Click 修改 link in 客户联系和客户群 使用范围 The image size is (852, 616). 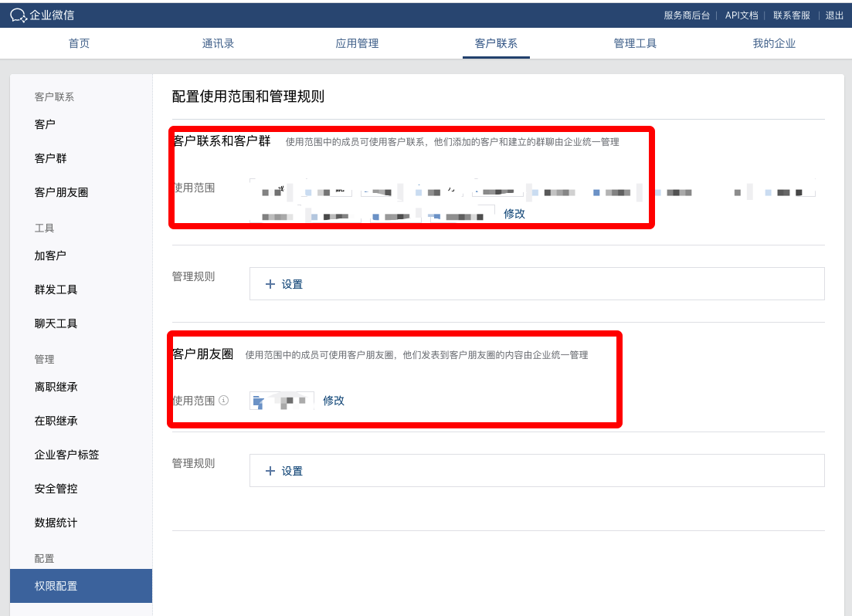coord(514,214)
